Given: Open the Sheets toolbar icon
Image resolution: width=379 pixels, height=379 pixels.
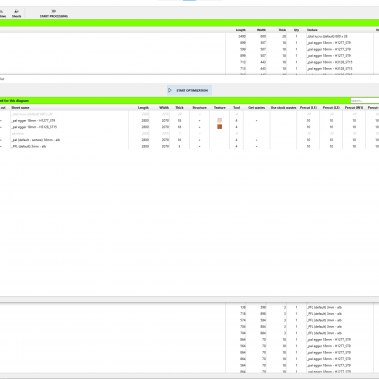Looking at the screenshot, I should pyautogui.click(x=16, y=14).
